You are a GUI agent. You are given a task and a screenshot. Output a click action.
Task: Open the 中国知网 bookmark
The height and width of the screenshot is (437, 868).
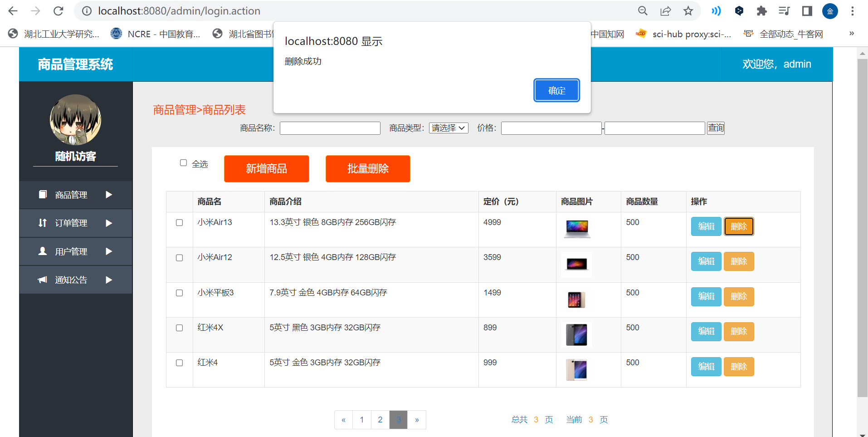[x=608, y=34]
